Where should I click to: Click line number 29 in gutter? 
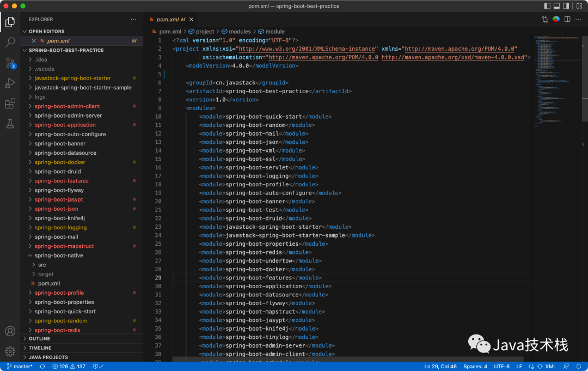coord(158,278)
